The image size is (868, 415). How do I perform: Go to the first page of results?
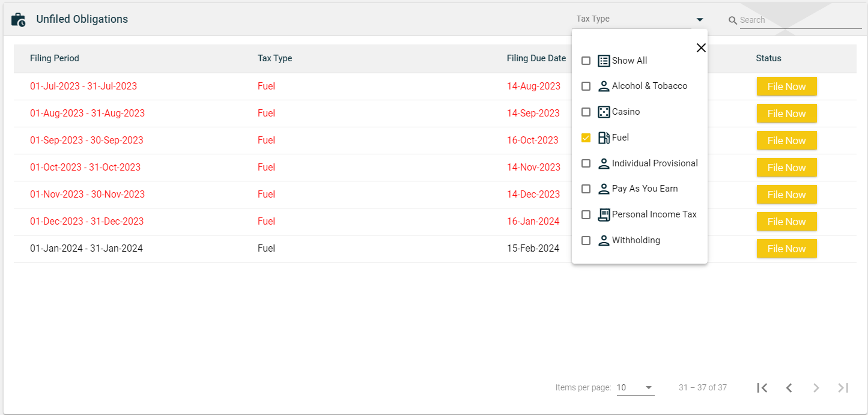[x=762, y=388]
